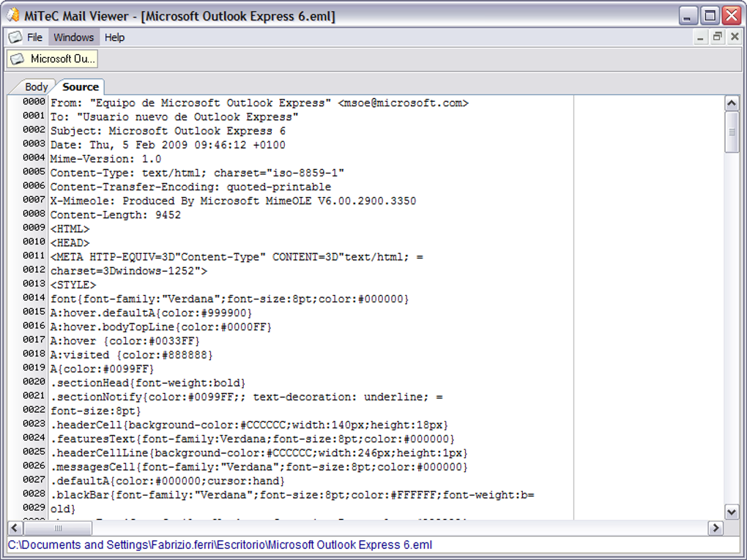Screen dimensions: 747x560
Task: Click the envelope icon beside File menu
Action: [x=15, y=37]
